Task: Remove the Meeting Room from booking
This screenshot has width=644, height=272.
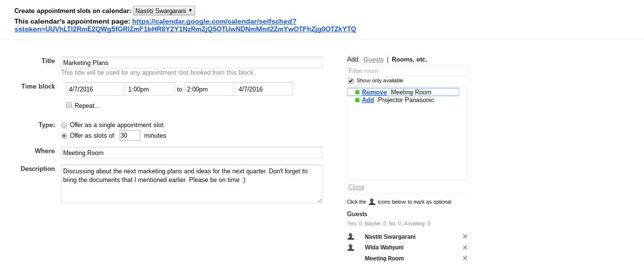Action: coord(374,92)
